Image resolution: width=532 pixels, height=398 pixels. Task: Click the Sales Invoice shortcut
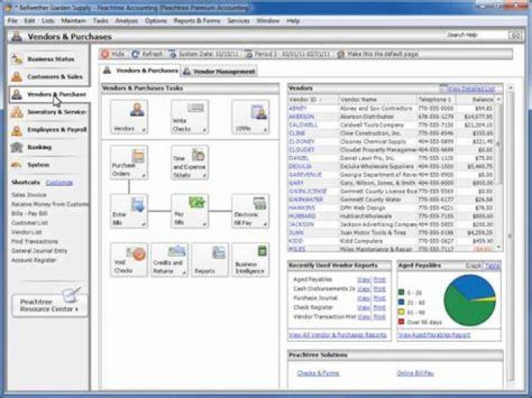[x=29, y=195]
